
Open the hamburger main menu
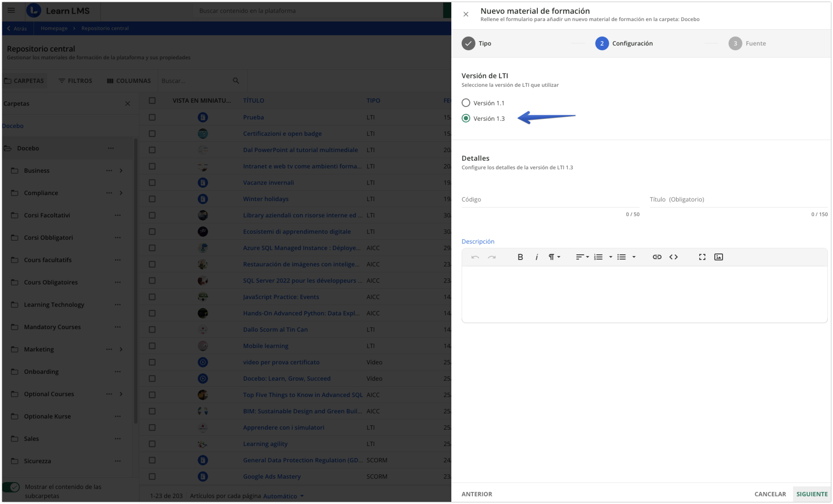11,10
